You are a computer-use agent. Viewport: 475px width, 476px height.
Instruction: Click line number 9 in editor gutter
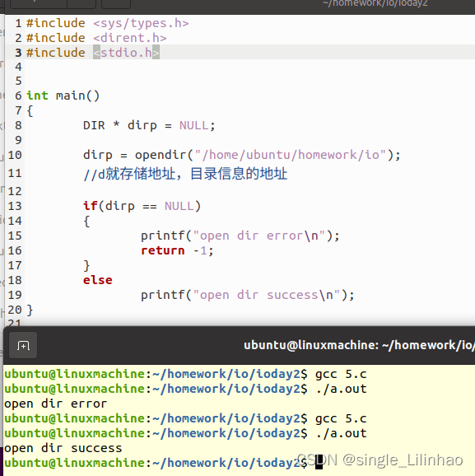tap(18, 140)
